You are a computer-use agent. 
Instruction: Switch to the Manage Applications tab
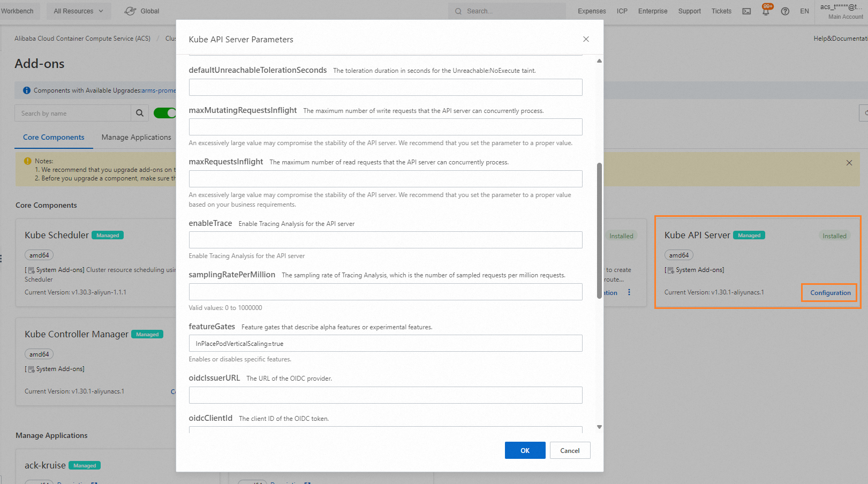[136, 138]
